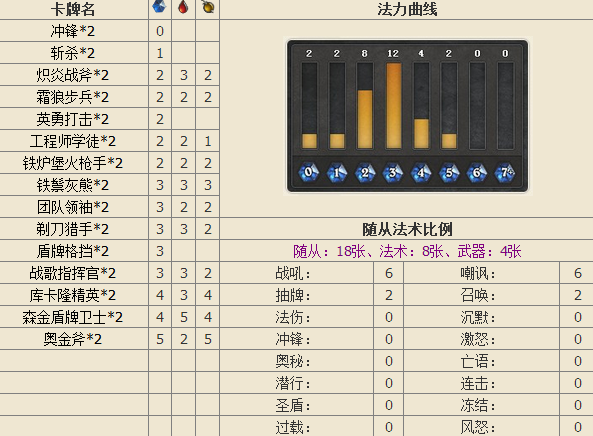593x436 pixels.
Task: Select the 7+ mana crystal gem
Action: click(505, 173)
